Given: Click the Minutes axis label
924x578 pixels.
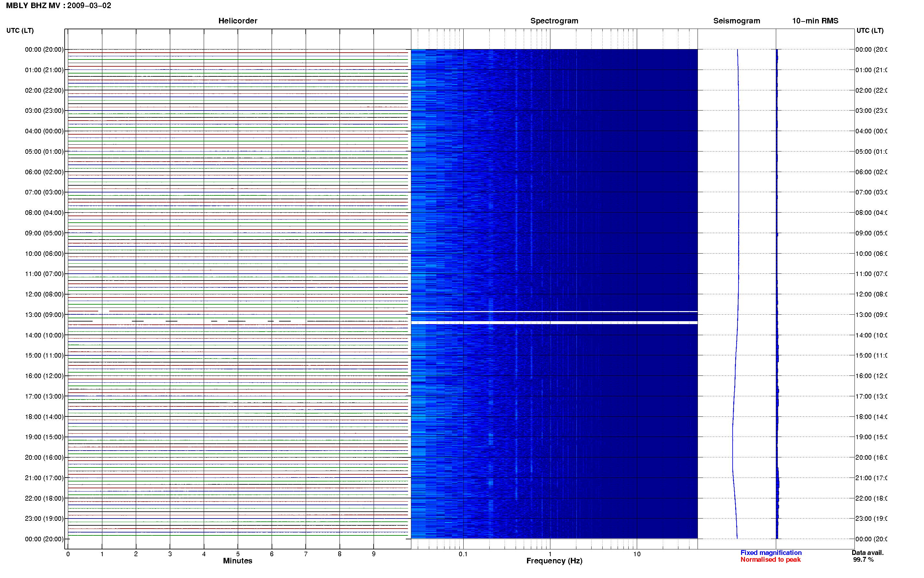Looking at the screenshot, I should pyautogui.click(x=237, y=561).
